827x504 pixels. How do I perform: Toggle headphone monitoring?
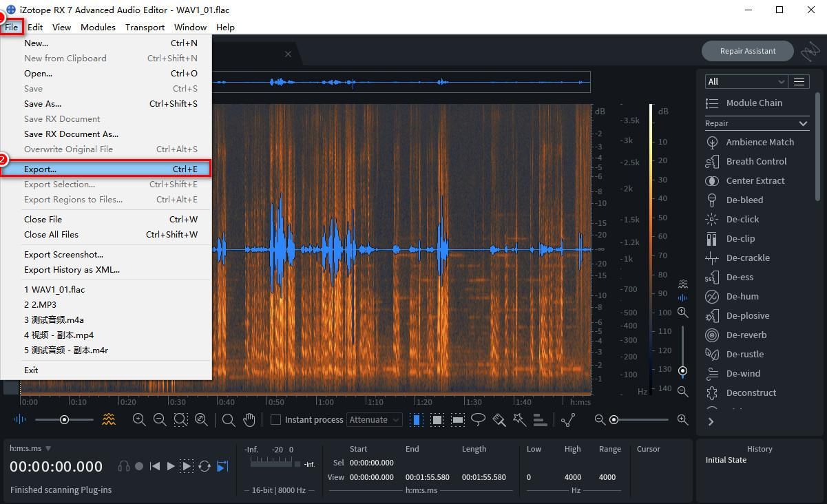point(125,465)
